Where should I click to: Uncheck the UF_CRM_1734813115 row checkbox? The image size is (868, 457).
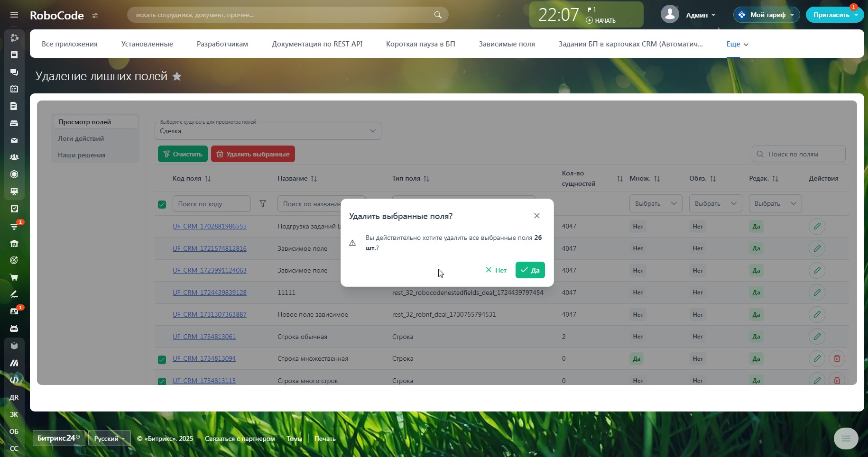pyautogui.click(x=162, y=381)
